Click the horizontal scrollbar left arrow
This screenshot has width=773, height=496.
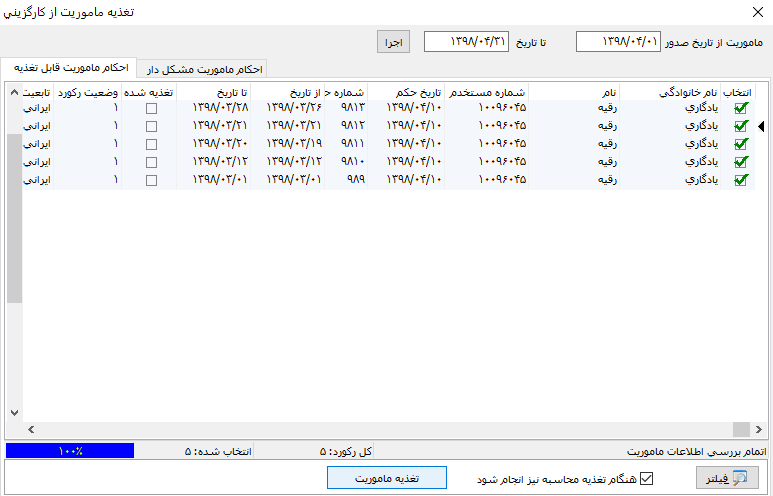coord(31,429)
